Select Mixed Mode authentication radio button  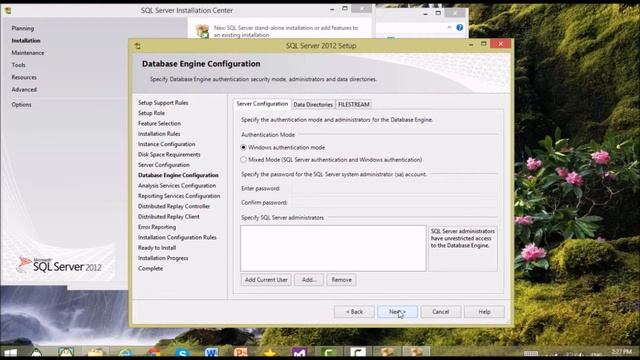(x=244, y=160)
